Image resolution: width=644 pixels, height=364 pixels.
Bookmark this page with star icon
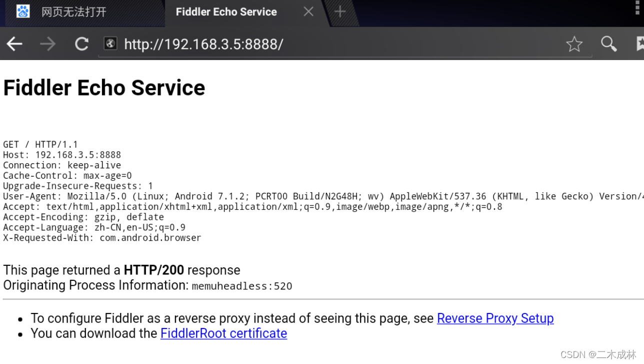click(574, 44)
